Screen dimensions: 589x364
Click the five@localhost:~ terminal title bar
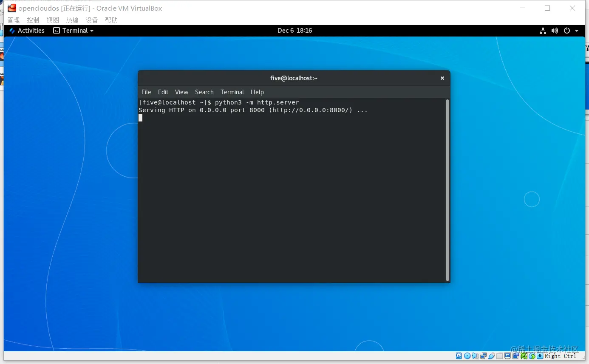294,78
